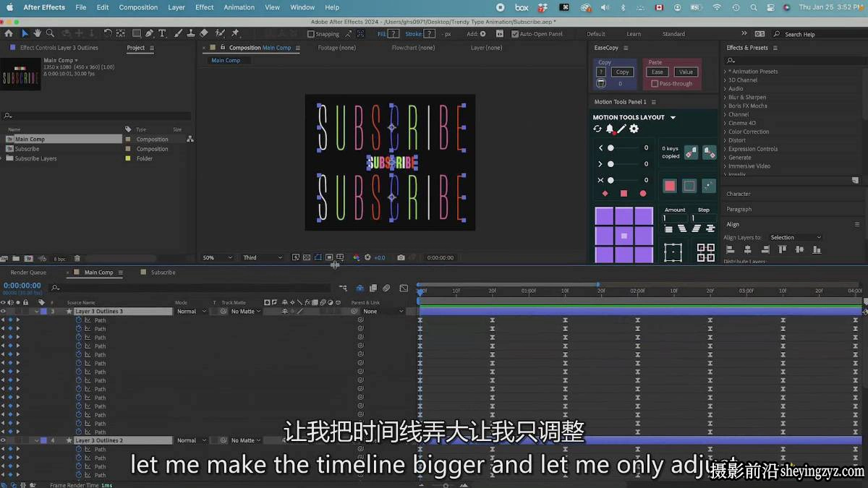Open Motion Tools settings gear
Image resolution: width=868 pixels, height=488 pixels.
click(x=634, y=129)
